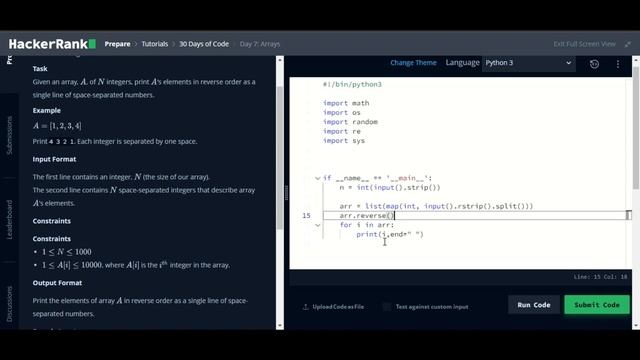Click the Output Format heading
The image size is (640, 360).
click(57, 283)
